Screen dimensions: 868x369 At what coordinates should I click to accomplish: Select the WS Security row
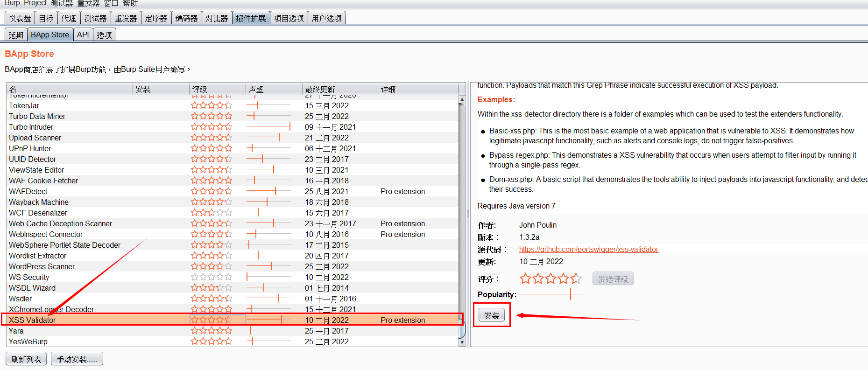233,277
